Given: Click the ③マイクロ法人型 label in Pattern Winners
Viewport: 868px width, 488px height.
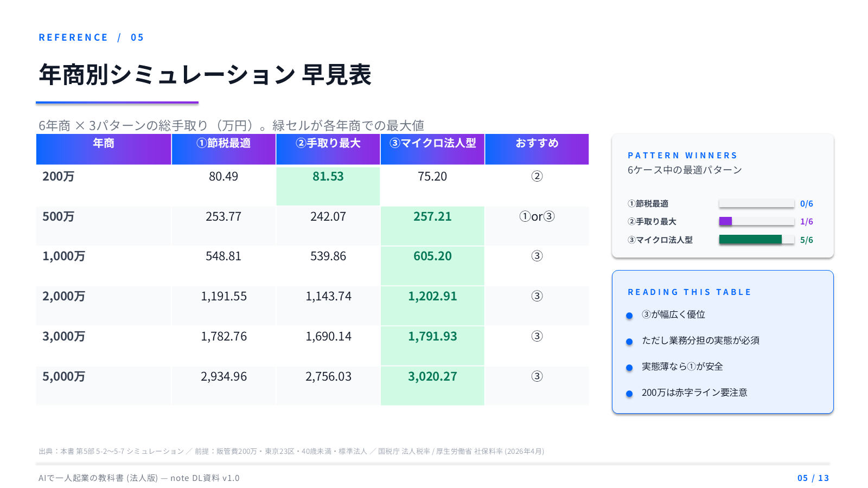Looking at the screenshot, I should 660,240.
